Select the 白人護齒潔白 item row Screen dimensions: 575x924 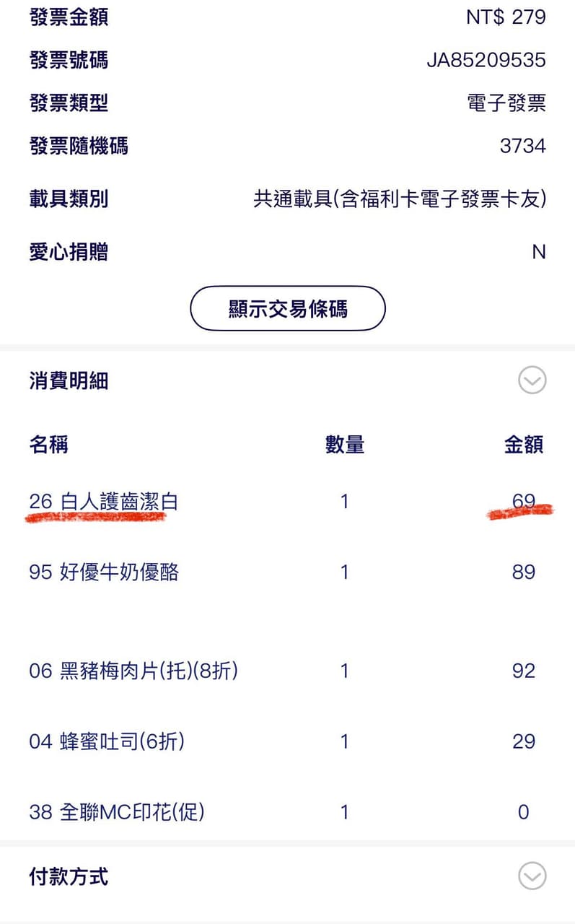click(288, 501)
